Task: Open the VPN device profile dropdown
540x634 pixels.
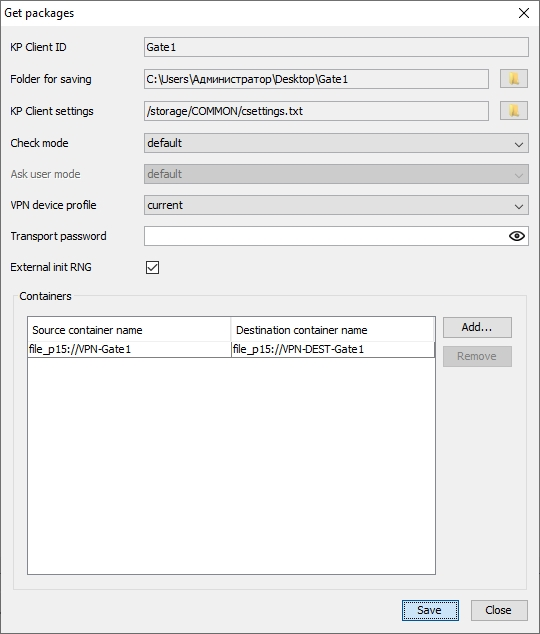Action: (336, 205)
